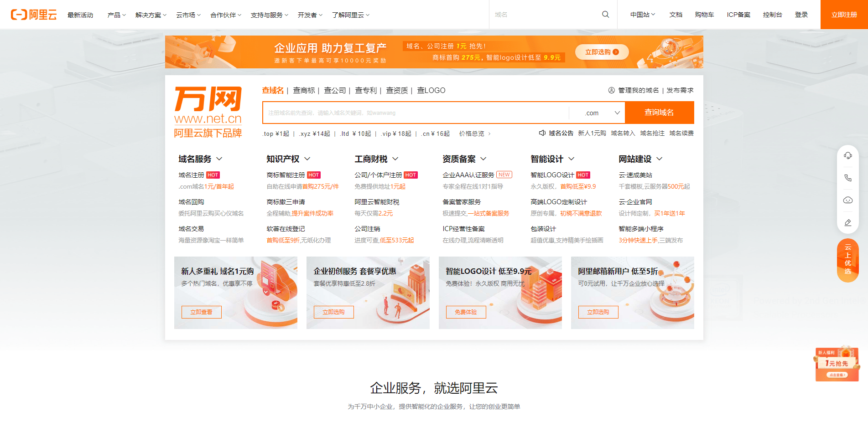This screenshot has height=427, width=868.
Task: Expand the 资质备案 category
Action: point(464,159)
